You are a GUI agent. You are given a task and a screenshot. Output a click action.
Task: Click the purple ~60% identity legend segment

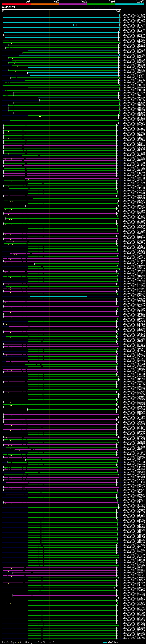click(73, 4)
